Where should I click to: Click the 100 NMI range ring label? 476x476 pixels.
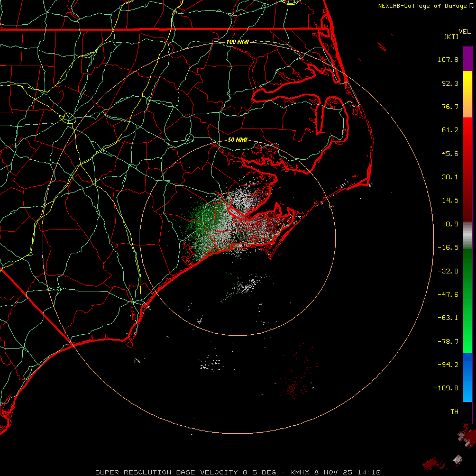click(237, 42)
